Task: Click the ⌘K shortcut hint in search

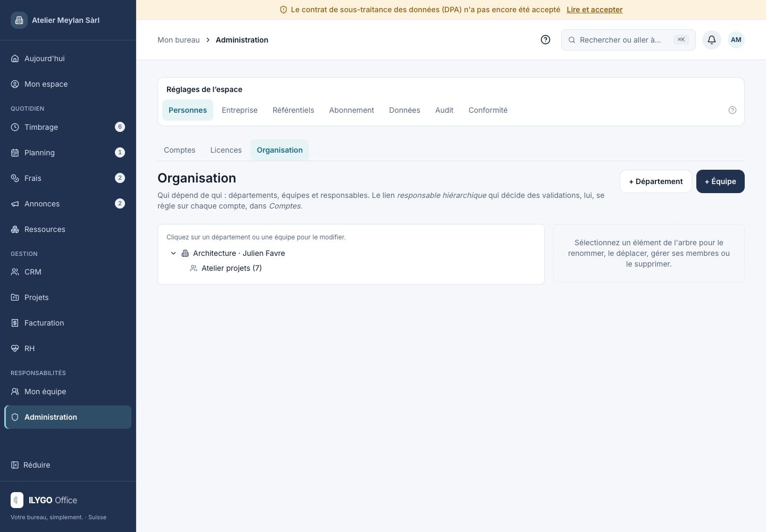Action: coord(681,40)
